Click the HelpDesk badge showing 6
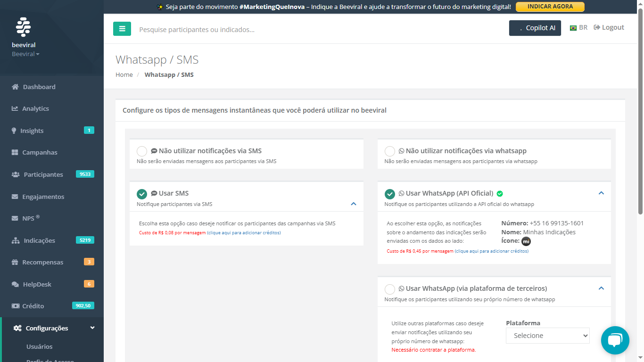The width and height of the screenshot is (644, 362). click(89, 284)
